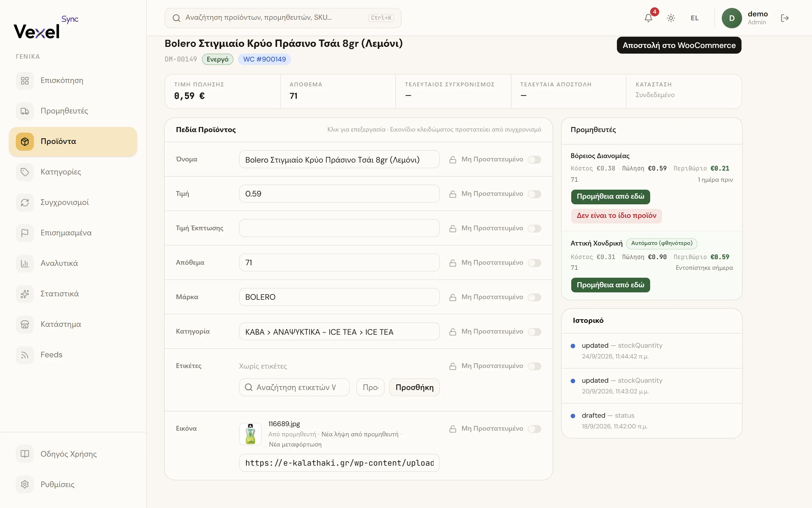Click the Προσθήκη tag button

(414, 387)
